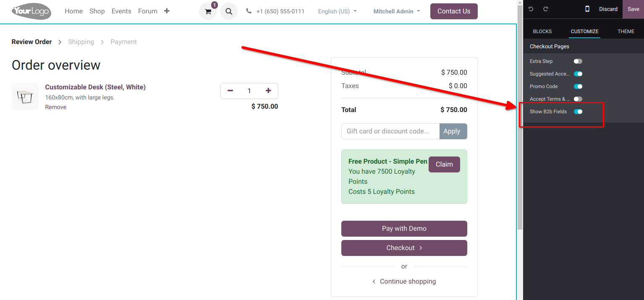
Task: Increase desk quantity with plus icon
Action: point(268,91)
